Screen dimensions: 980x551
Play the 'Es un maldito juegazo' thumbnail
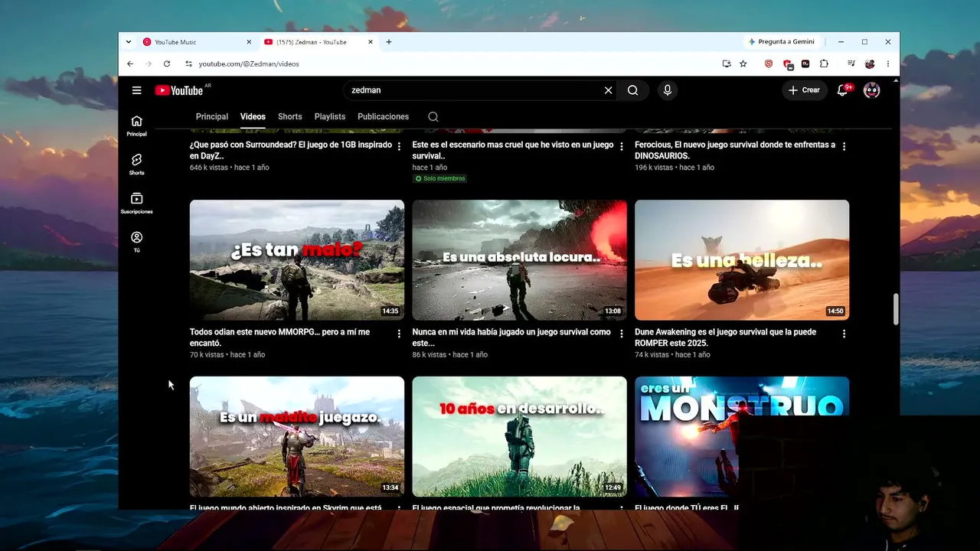click(297, 436)
